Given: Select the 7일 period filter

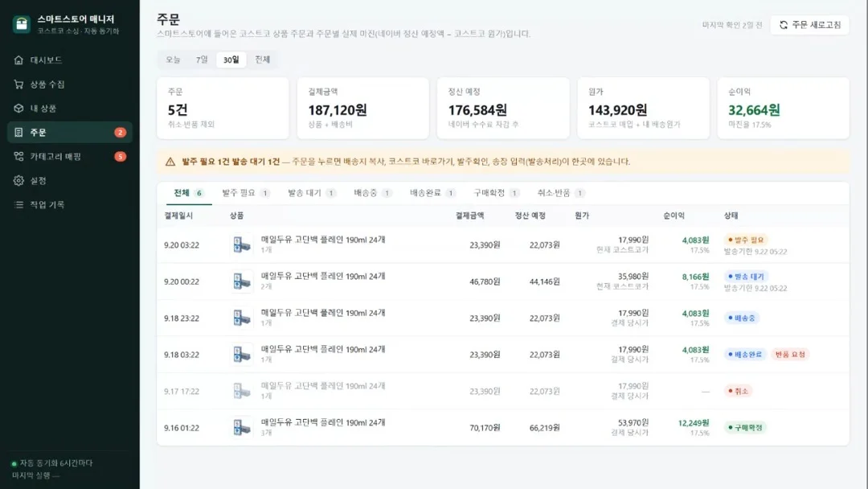Looking at the screenshot, I should coord(202,60).
